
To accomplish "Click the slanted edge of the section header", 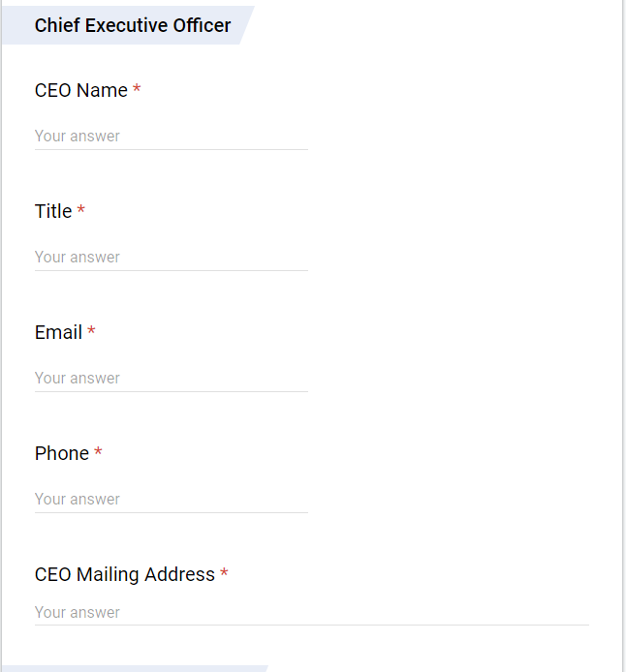I will tap(246, 25).
